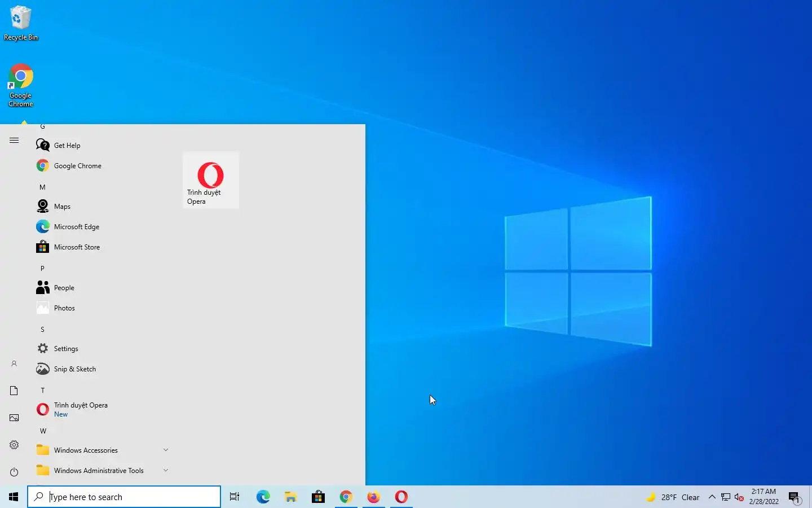This screenshot has height=508, width=812.
Task: Jump using the W letter header
Action: [x=43, y=431]
